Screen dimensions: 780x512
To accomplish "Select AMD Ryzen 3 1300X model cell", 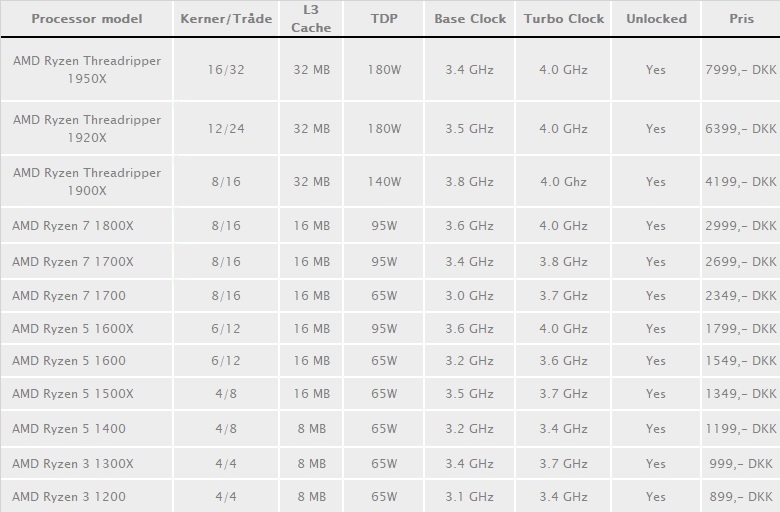I will point(87,463).
